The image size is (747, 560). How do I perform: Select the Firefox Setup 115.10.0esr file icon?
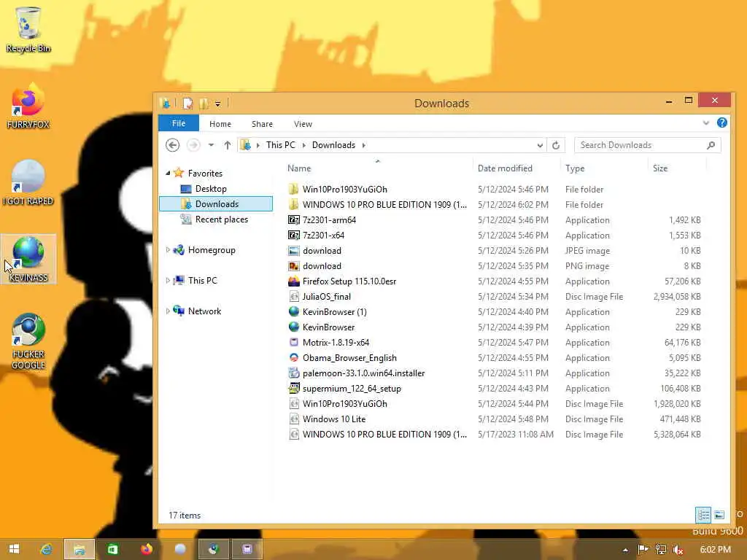pos(294,281)
